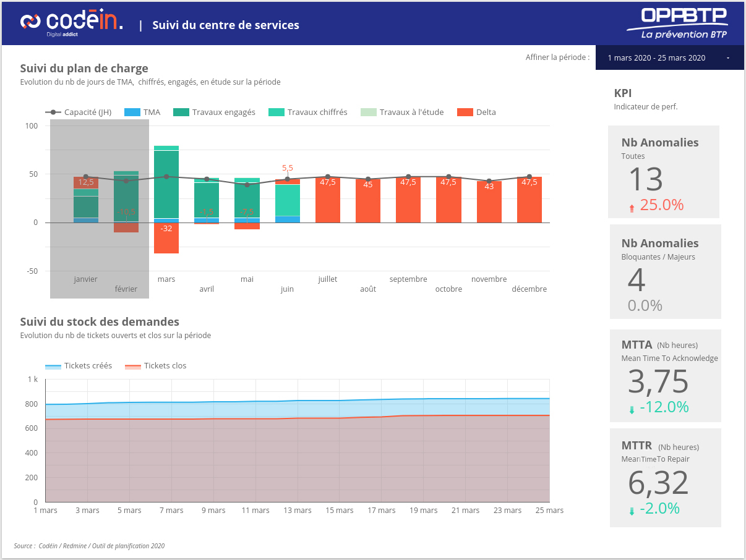Click the dropdown arrow beside 25 mars 2020
The width and height of the screenshot is (746, 560).
[728, 58]
